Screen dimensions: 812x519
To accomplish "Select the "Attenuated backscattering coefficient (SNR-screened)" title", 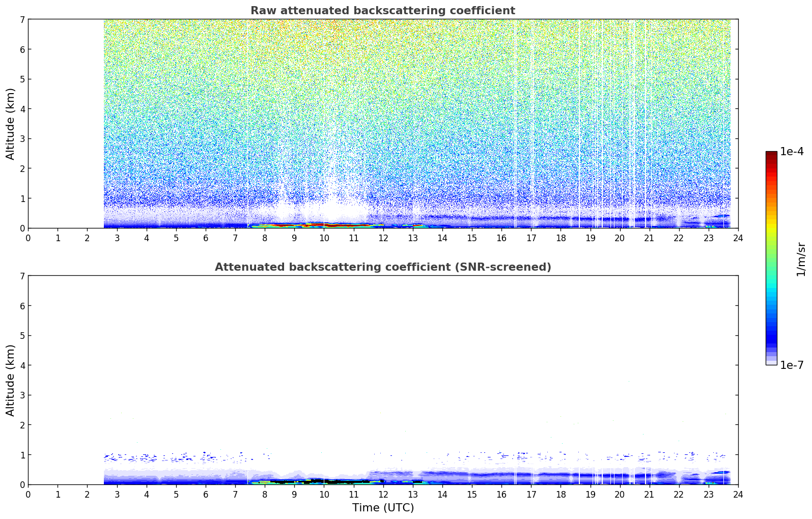I will coord(382,267).
